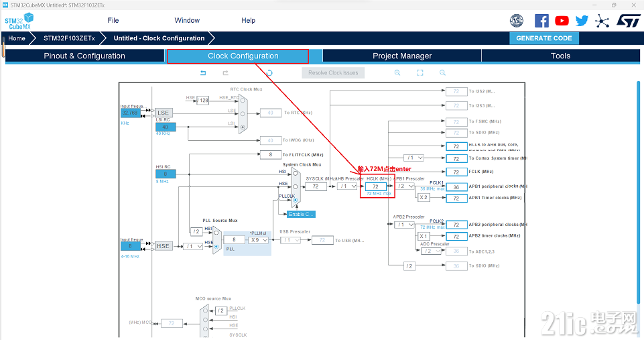The width and height of the screenshot is (644, 340).
Task: Click the LSE input frequency field 32.768
Action: 130,113
